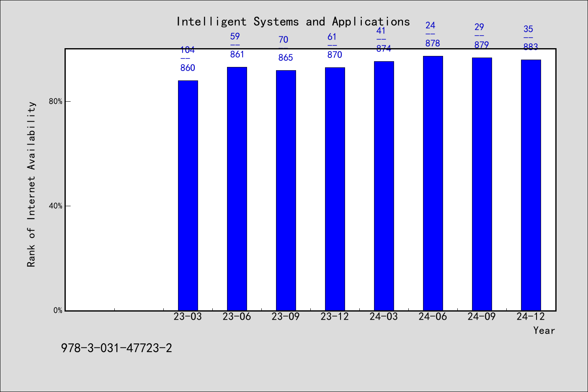Screen dimensions: 588x392
Task: Select the blue bar for 23-12
Action: point(335,189)
